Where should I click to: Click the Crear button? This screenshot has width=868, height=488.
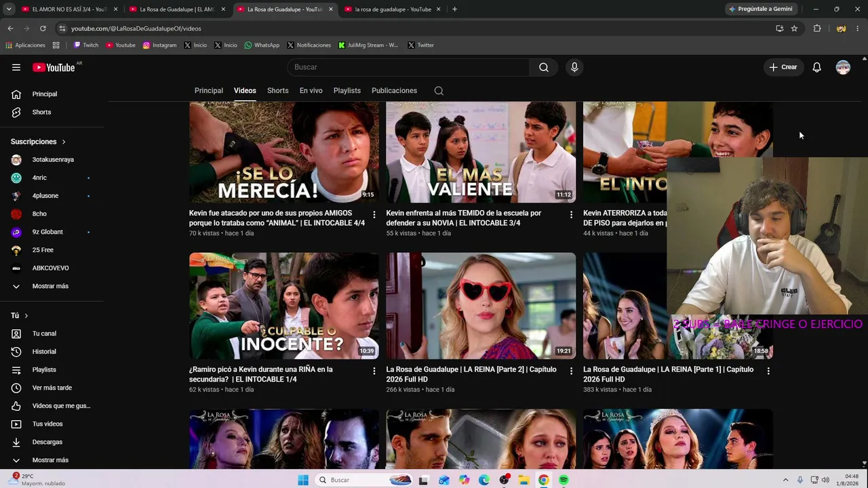(x=783, y=67)
